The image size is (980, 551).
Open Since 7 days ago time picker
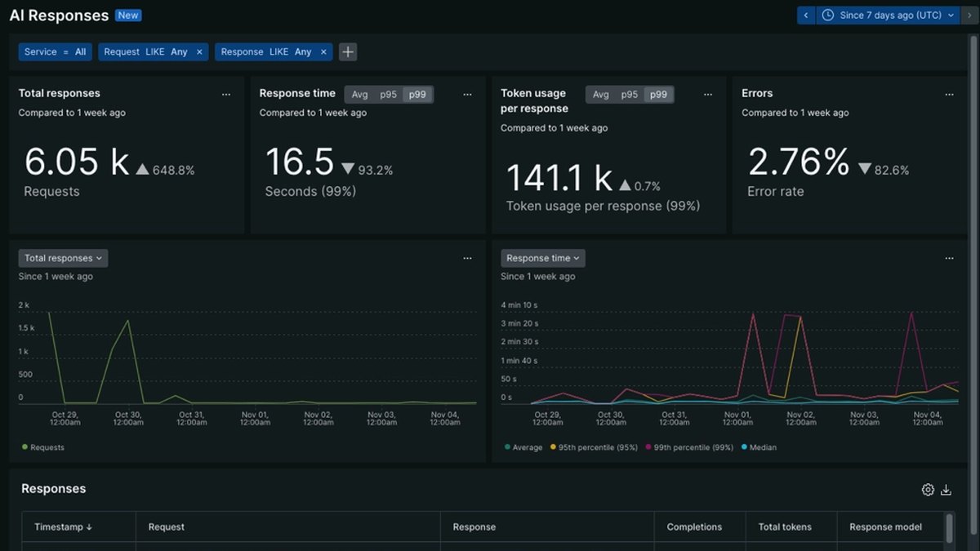[x=888, y=15]
